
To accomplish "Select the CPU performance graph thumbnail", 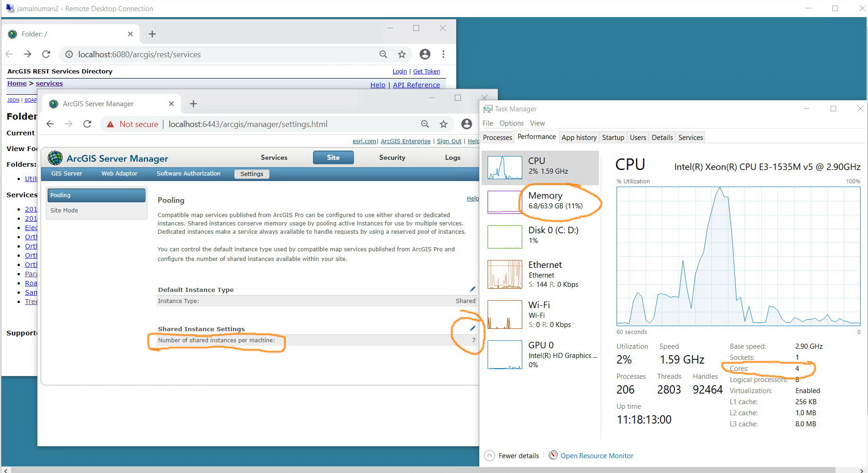I will pos(505,167).
